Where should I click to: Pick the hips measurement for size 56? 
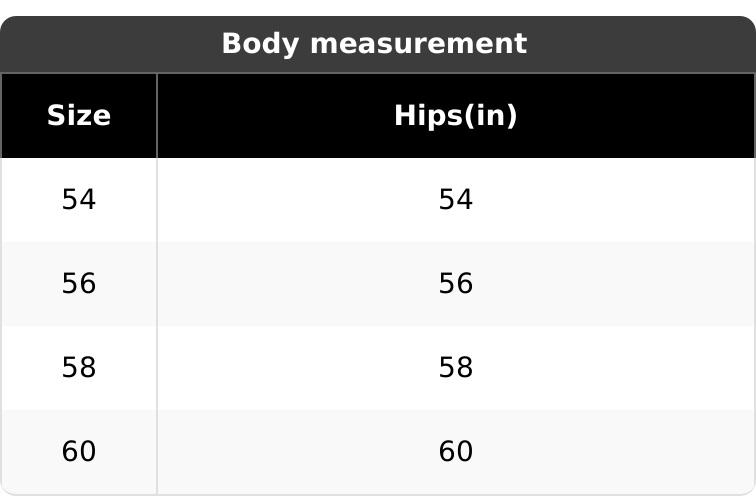coord(455,284)
